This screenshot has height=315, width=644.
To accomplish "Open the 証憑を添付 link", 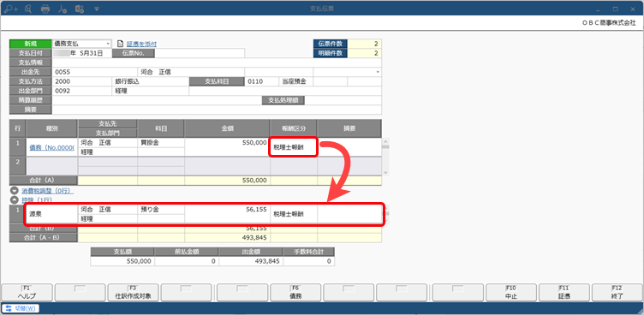I will coord(141,44).
